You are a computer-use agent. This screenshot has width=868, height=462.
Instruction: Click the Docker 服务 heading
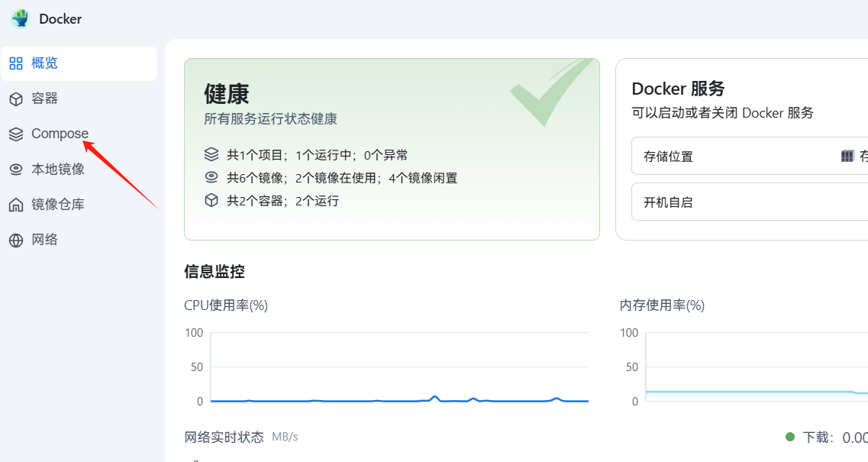pyautogui.click(x=678, y=89)
